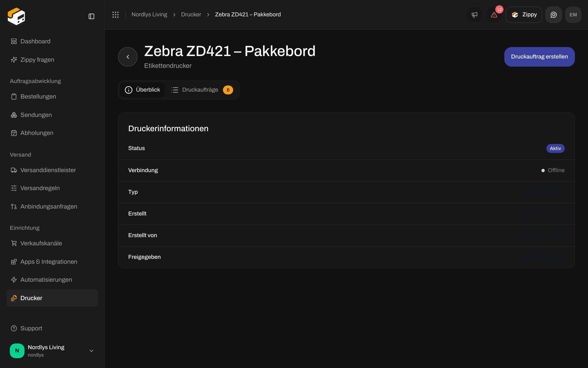Switch to the Überblick tab
Screen dimensions: 588x368
(142, 90)
